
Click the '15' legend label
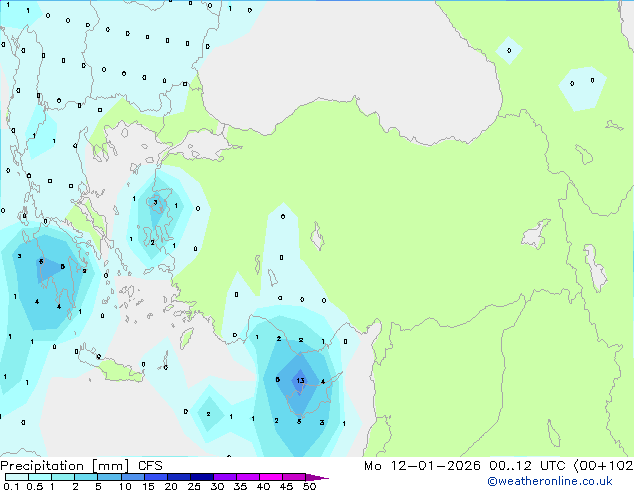(x=148, y=486)
